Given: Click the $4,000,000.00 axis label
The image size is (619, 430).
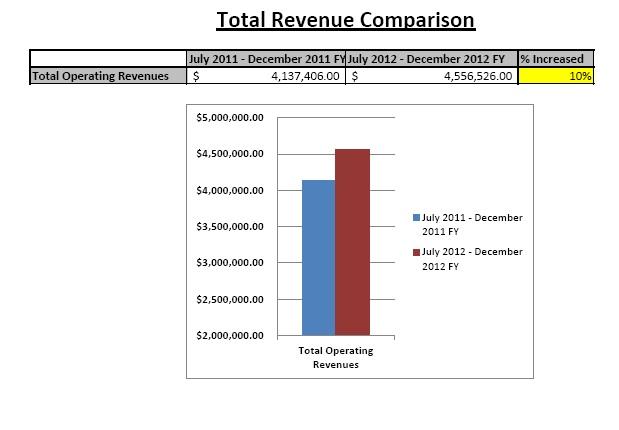Looking at the screenshot, I should point(230,191).
